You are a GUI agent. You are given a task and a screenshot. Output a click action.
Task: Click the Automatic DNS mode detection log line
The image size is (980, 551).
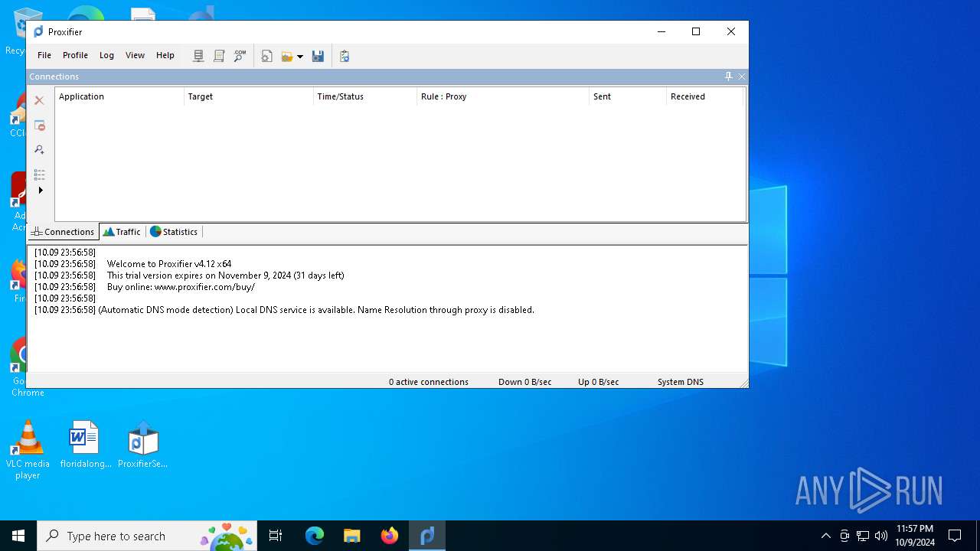[316, 310]
